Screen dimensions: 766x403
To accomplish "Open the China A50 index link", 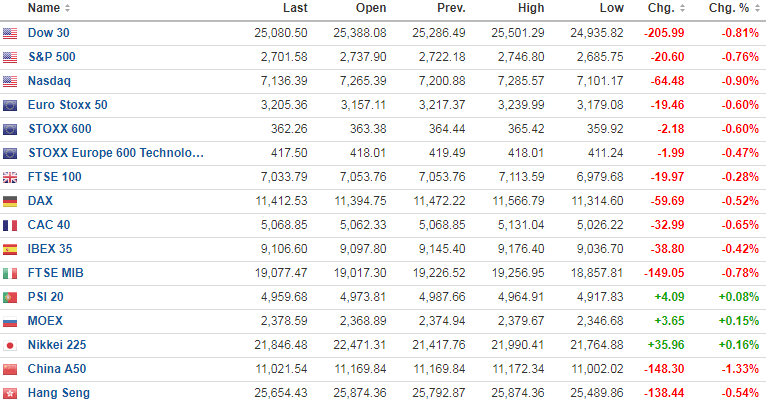I will click(x=56, y=369).
